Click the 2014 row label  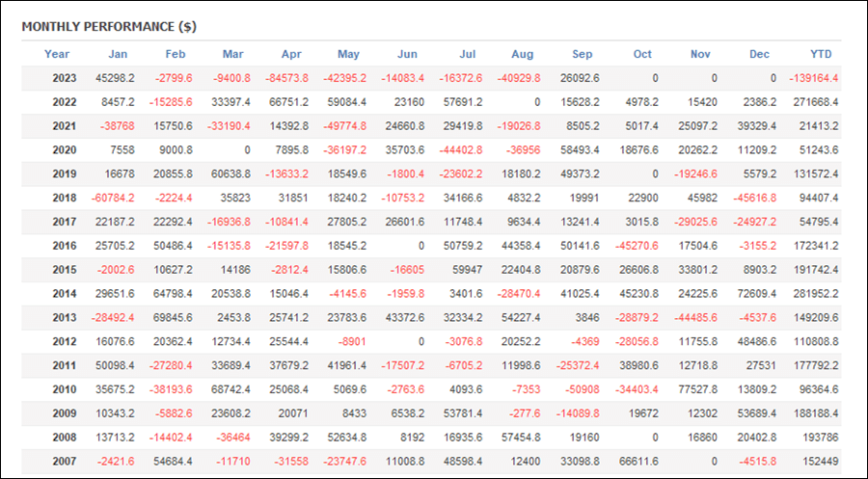(x=65, y=294)
